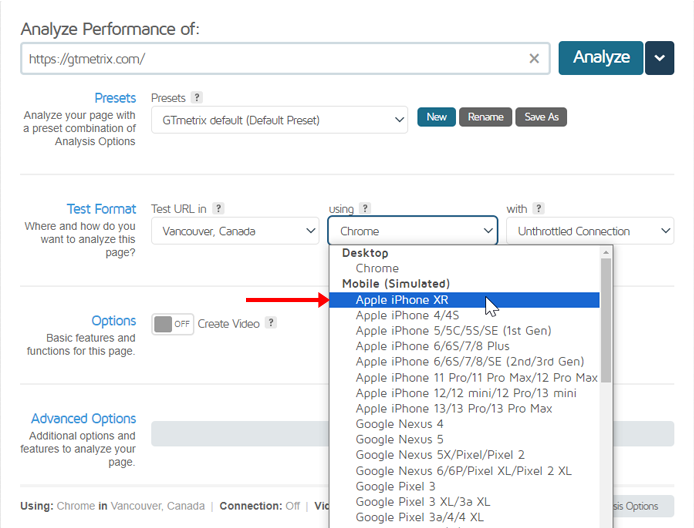The image size is (694, 528).
Task: Open the help icon beside with
Action: click(538, 208)
